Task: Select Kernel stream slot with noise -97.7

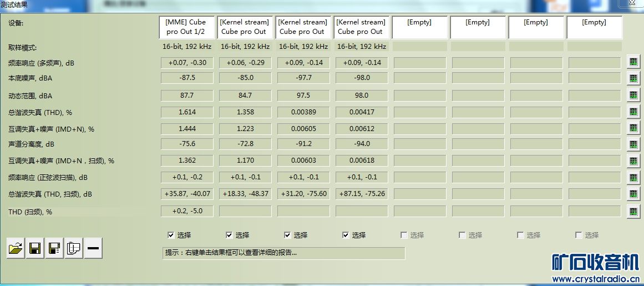Action: point(303,27)
